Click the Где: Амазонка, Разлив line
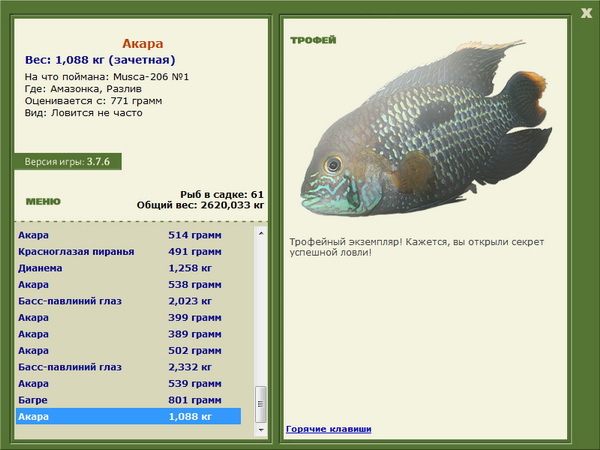The height and width of the screenshot is (450, 600). 83,89
